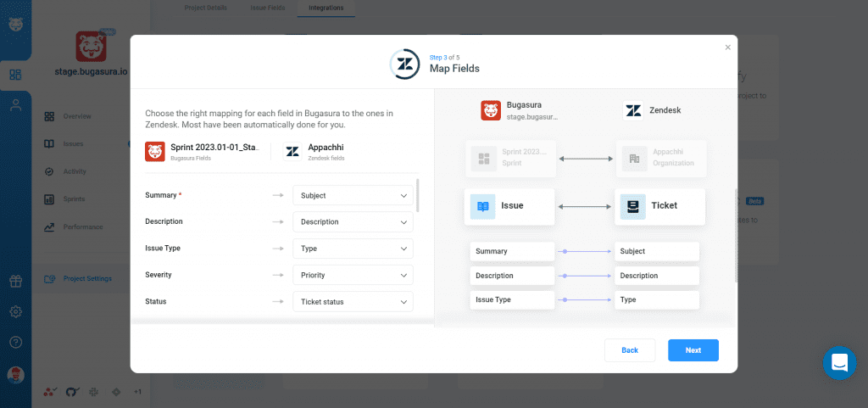Click the Issue book icon
This screenshot has height=408, width=868.
click(482, 206)
